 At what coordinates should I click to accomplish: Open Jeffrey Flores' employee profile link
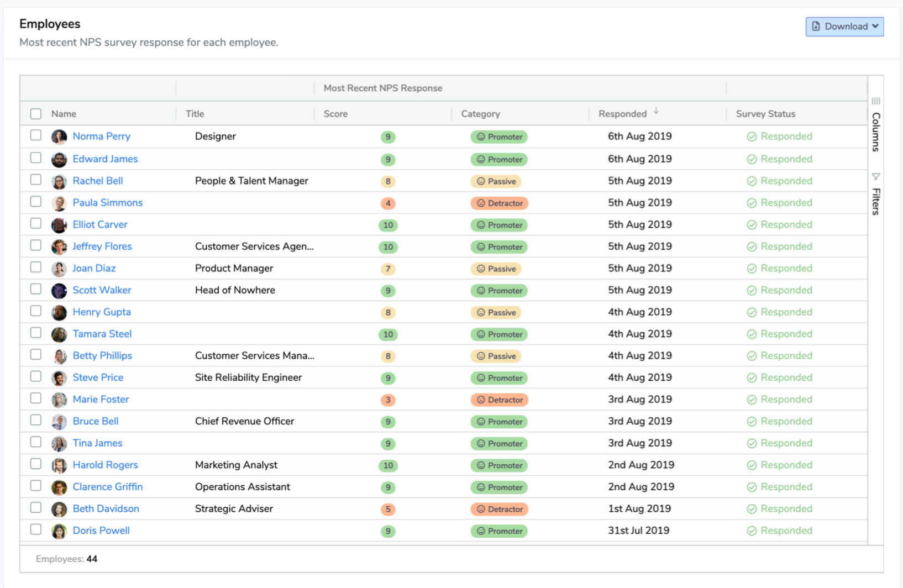(102, 246)
